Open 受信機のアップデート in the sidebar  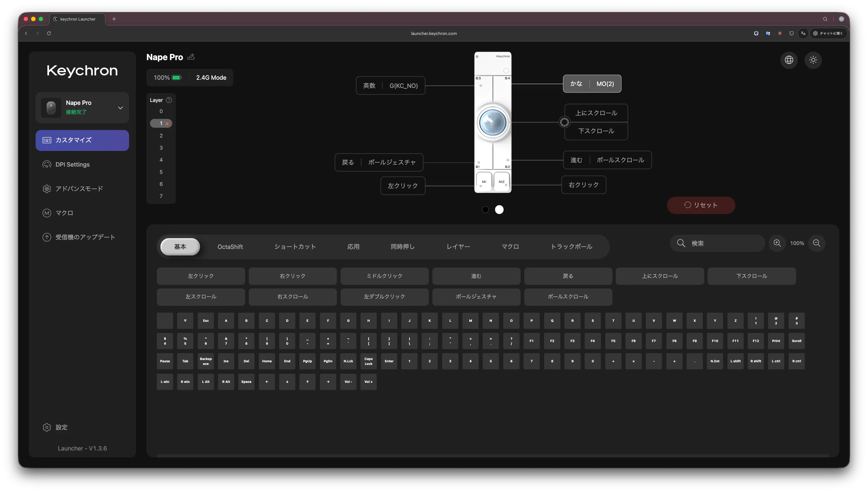click(82, 237)
